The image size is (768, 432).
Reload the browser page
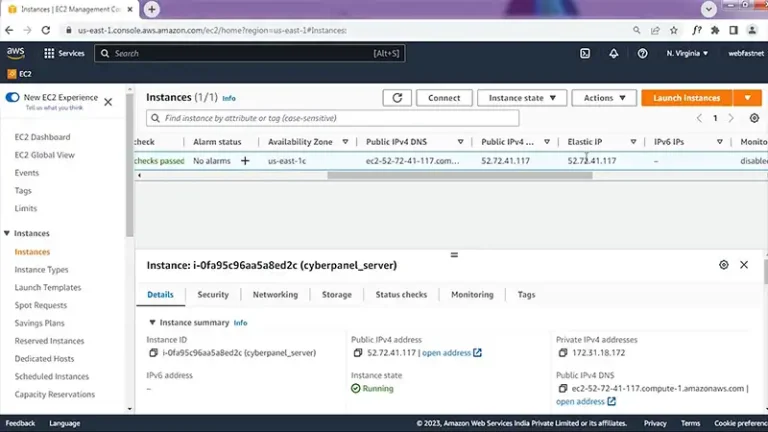[x=46, y=30]
